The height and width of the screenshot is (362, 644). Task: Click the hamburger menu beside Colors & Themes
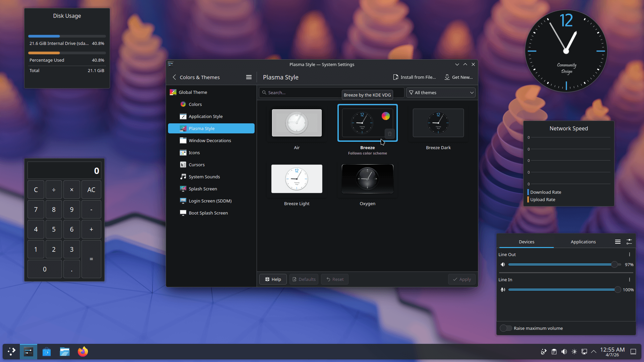pos(249,77)
